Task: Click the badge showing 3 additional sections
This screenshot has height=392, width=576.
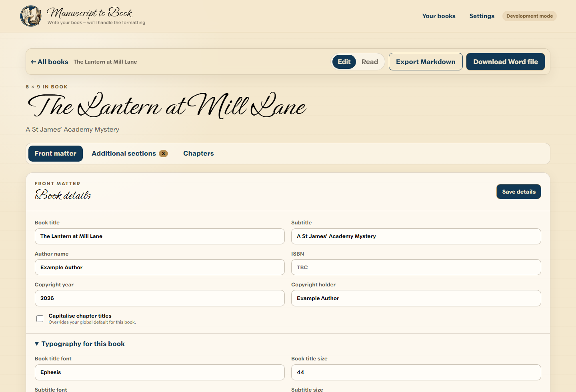Action: (x=163, y=154)
